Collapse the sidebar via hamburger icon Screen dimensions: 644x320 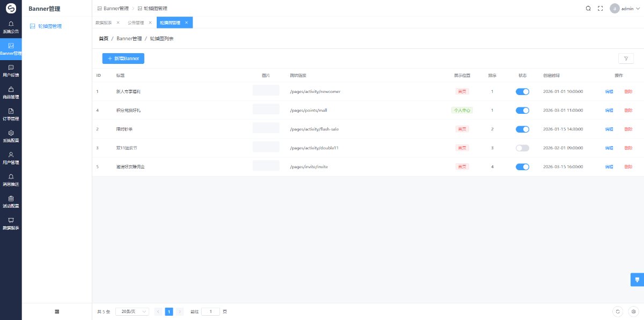click(57, 311)
